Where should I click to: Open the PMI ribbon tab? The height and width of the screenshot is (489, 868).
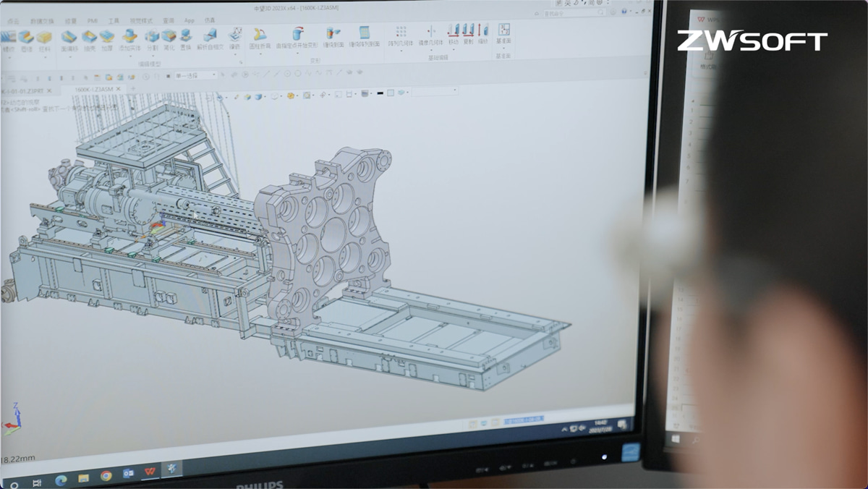point(93,20)
